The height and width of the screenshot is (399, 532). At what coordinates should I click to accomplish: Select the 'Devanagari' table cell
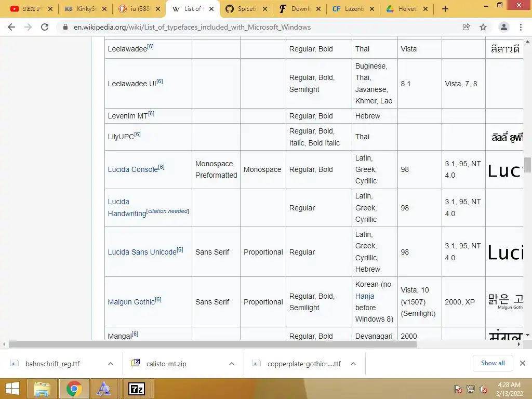click(x=375, y=334)
